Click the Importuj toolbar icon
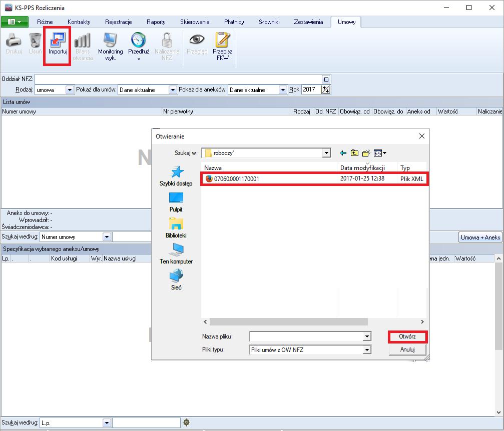The width and height of the screenshot is (504, 431). click(x=58, y=40)
